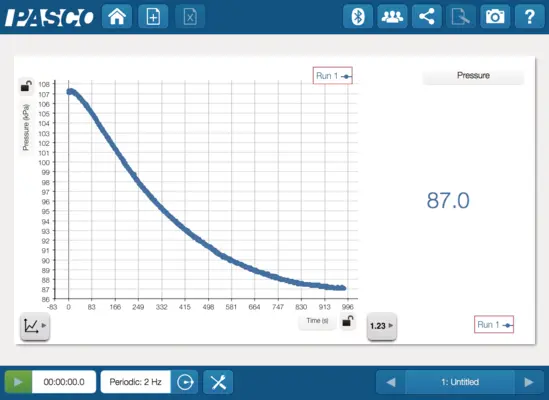
Task: Open the share options
Action: [x=426, y=16]
